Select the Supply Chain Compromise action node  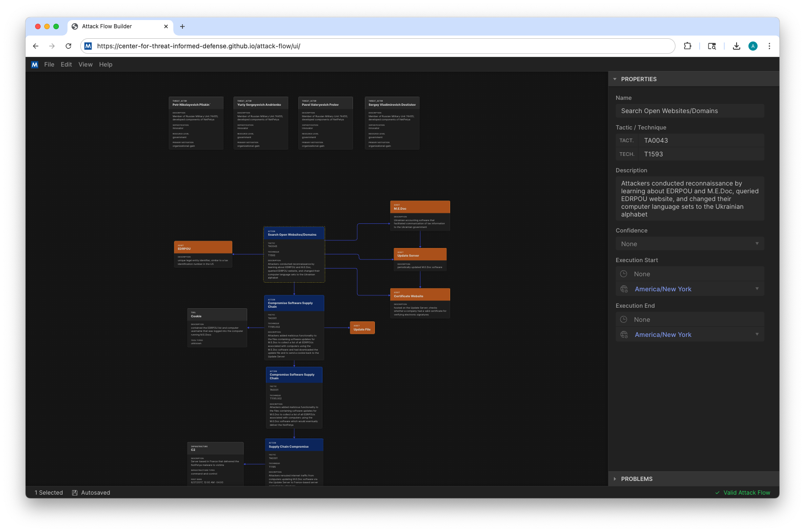click(x=294, y=462)
